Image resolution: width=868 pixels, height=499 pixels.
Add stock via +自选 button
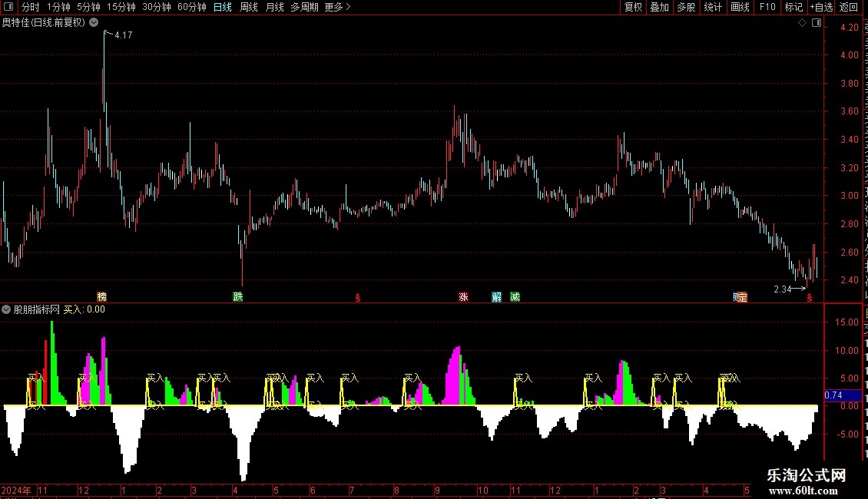coord(821,7)
